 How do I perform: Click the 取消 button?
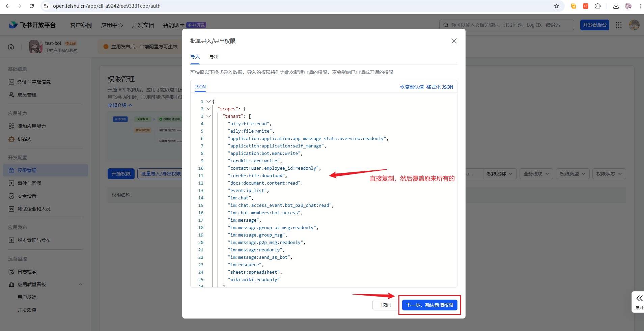click(386, 305)
